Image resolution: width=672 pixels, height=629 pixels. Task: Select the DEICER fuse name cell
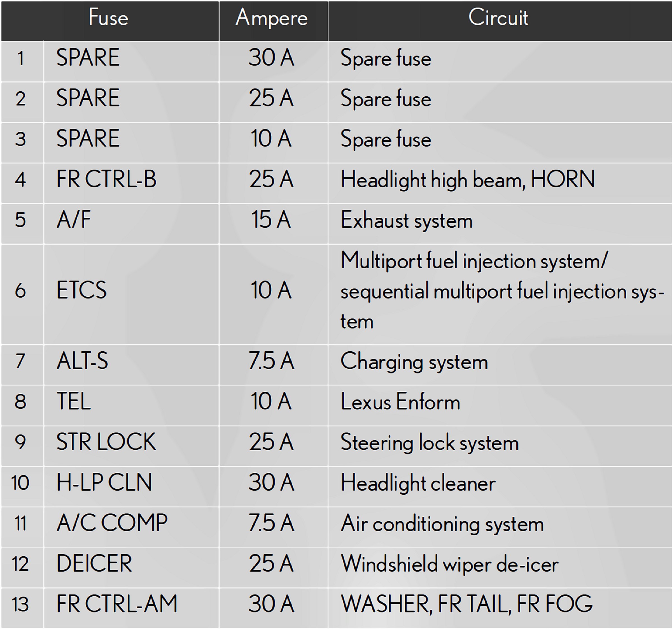94,564
